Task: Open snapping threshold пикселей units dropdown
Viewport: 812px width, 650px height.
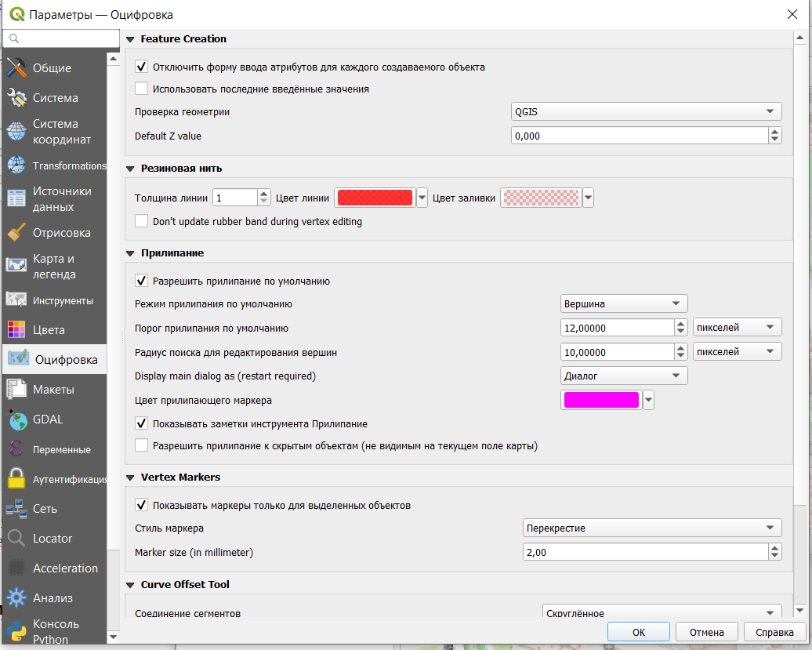Action: pyautogui.click(x=737, y=327)
